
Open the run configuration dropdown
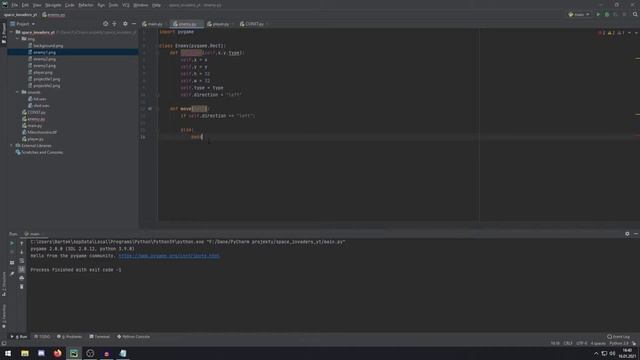tap(579, 14)
